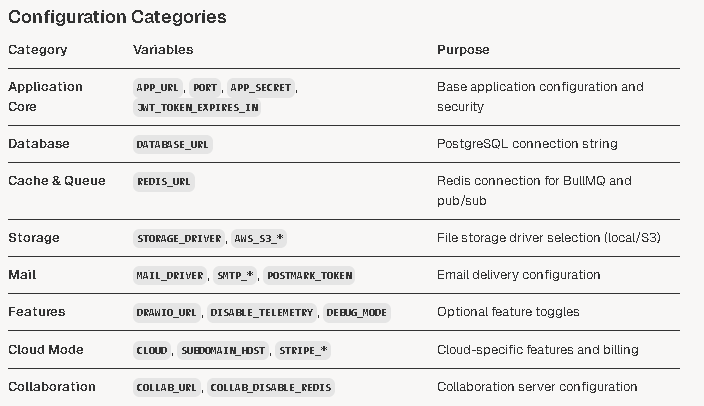
Task: Click the Variables column header
Action: [163, 49]
